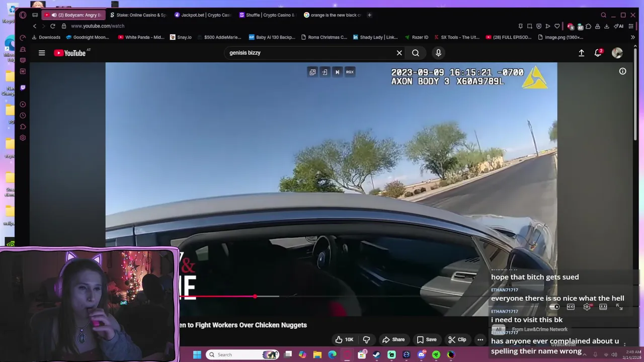Run the YouTube search with magnifier button
The width and height of the screenshot is (644, 362).
(x=416, y=53)
